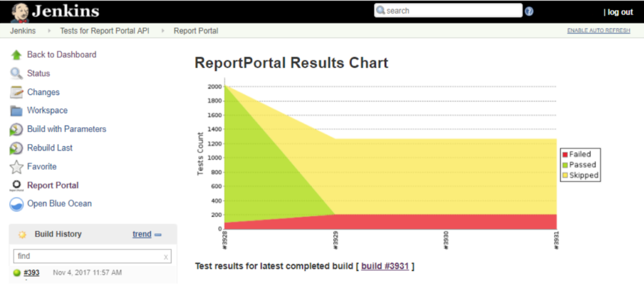Focus the top search input field

(448, 11)
